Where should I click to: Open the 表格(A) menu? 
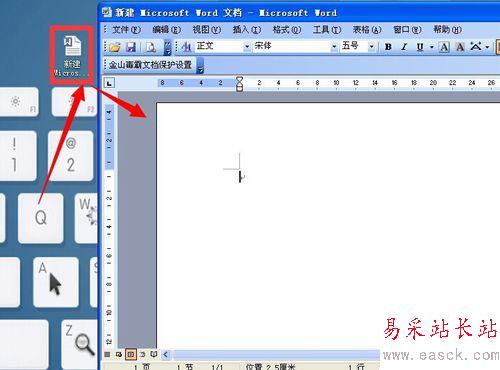[367, 30]
